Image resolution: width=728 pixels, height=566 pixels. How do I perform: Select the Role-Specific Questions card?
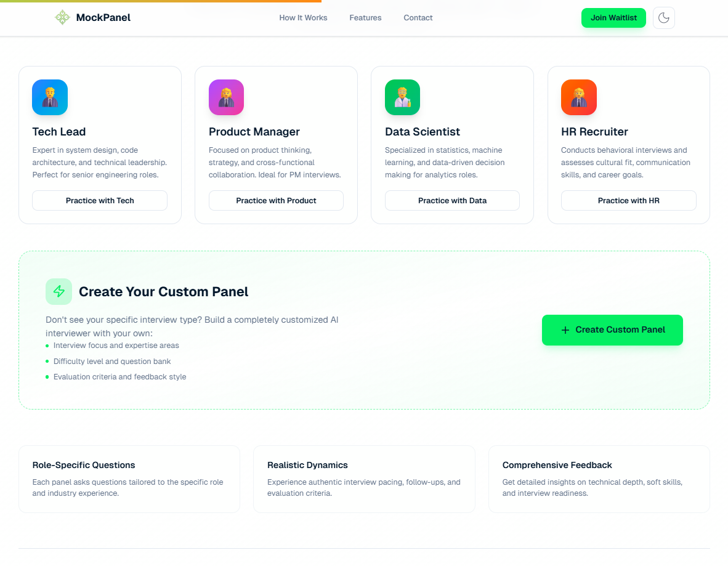tap(129, 479)
